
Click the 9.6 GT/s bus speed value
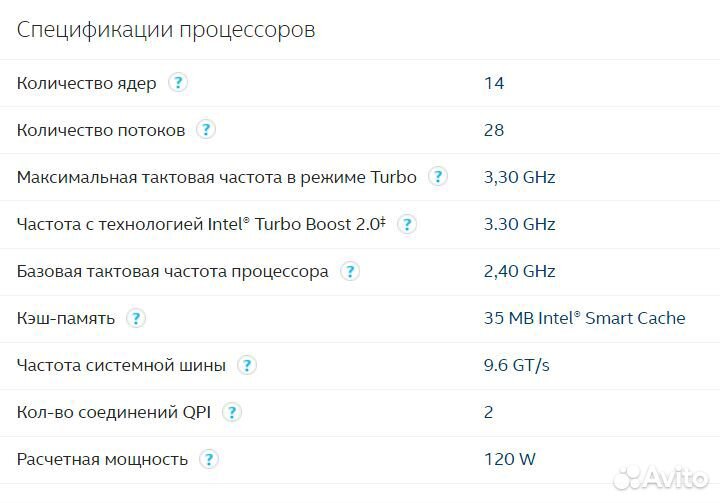click(x=516, y=365)
